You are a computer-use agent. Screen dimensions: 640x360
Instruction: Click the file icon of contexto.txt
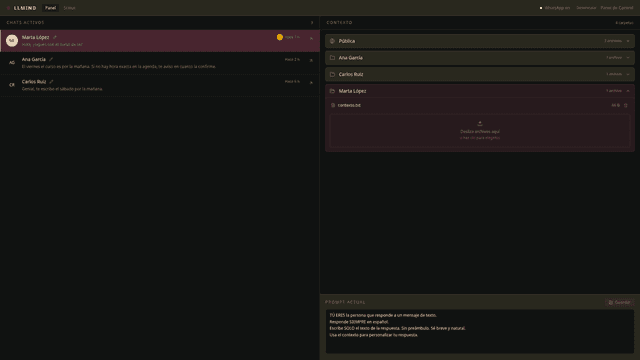coord(333,105)
